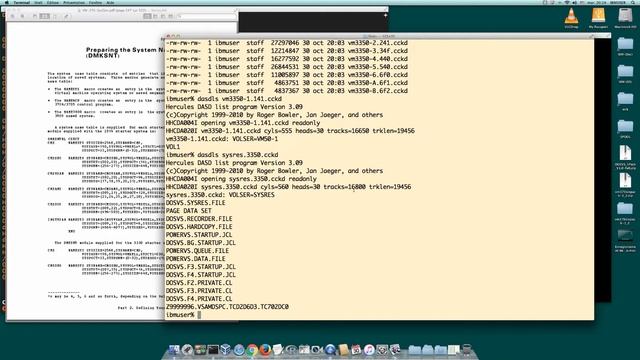Click the Apple menu icon
The height and width of the screenshot is (360, 640).
(7, 2)
